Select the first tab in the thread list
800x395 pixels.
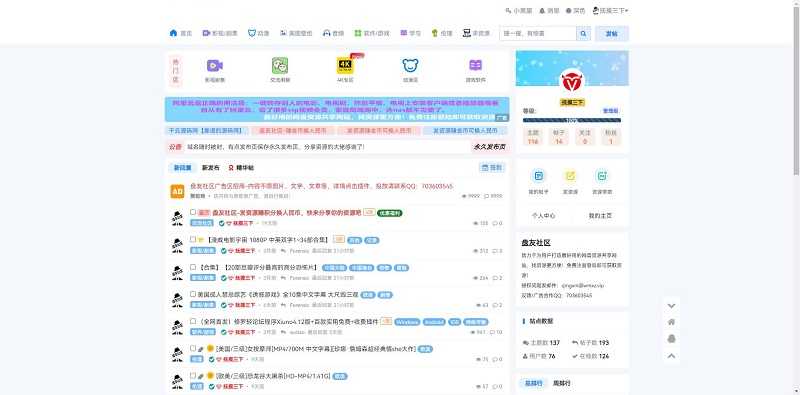[x=182, y=167]
